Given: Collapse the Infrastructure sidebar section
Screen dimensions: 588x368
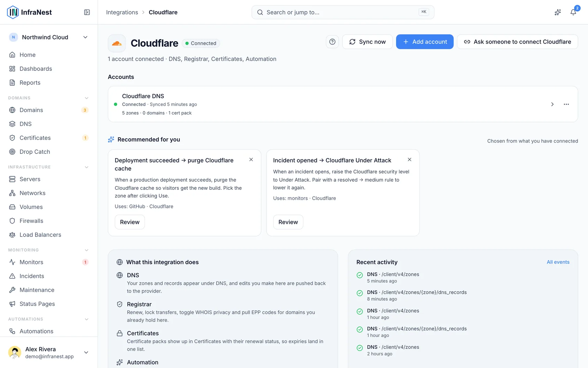Looking at the screenshot, I should 86,167.
